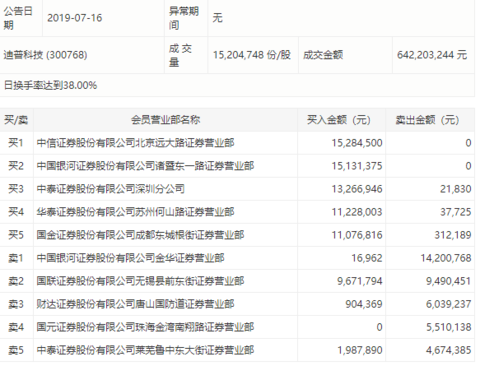The height and width of the screenshot is (366, 480).
Task: Click the sell amount 4,674,385
Action: coord(448,350)
